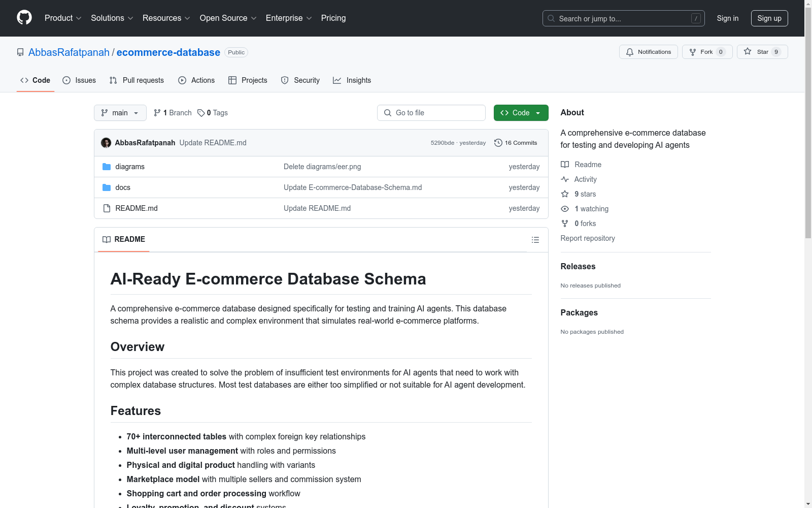Click the magnifier icon in Go to file

pos(388,113)
